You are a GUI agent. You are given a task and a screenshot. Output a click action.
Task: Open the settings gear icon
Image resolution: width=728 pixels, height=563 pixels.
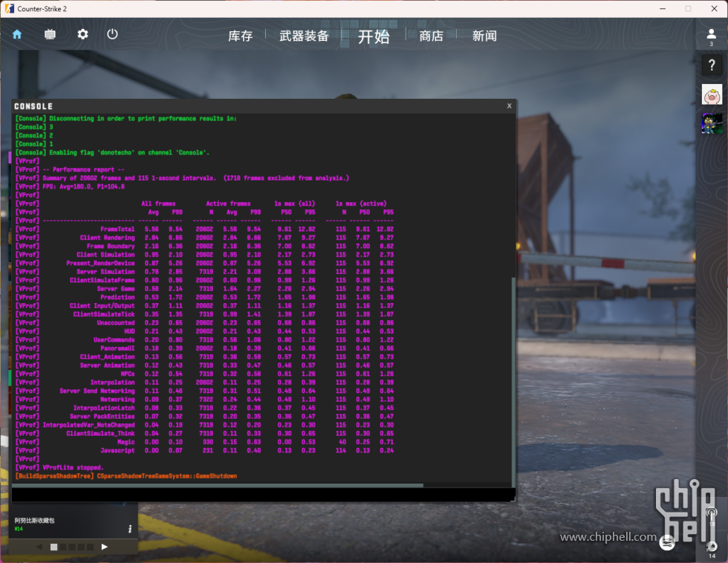pyautogui.click(x=82, y=34)
